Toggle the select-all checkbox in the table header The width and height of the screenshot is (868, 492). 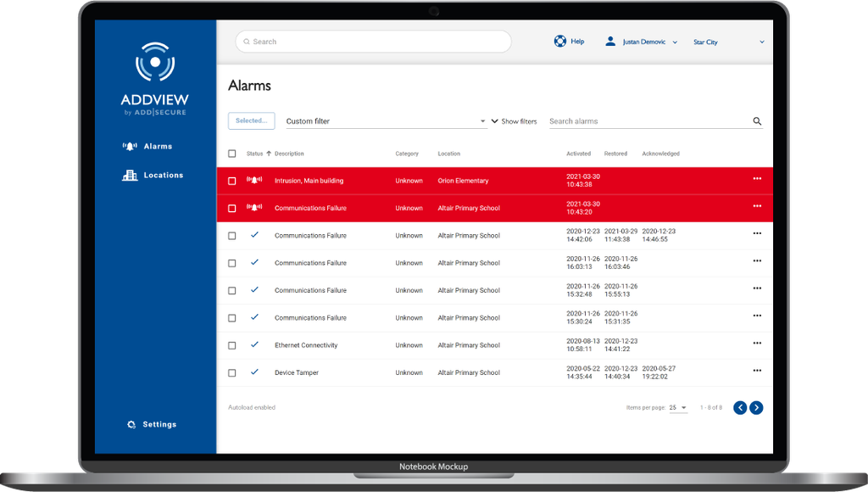coord(232,154)
